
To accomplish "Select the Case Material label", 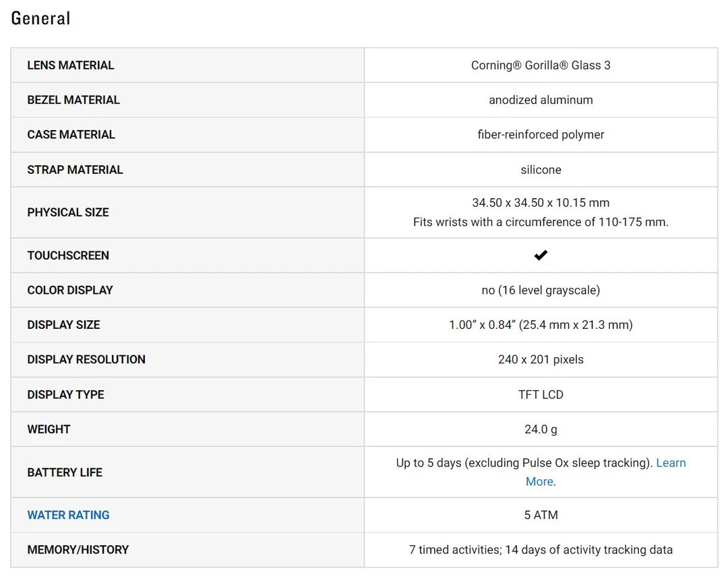I will click(x=71, y=135).
